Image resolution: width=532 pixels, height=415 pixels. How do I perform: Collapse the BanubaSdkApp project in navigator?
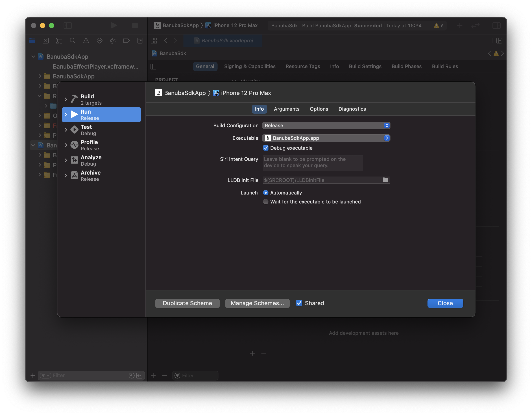33,56
